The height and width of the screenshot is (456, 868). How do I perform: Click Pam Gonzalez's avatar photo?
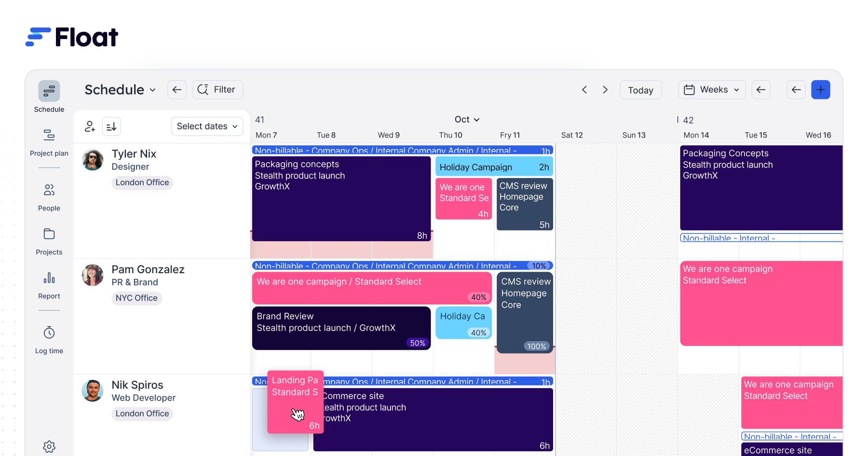click(93, 275)
